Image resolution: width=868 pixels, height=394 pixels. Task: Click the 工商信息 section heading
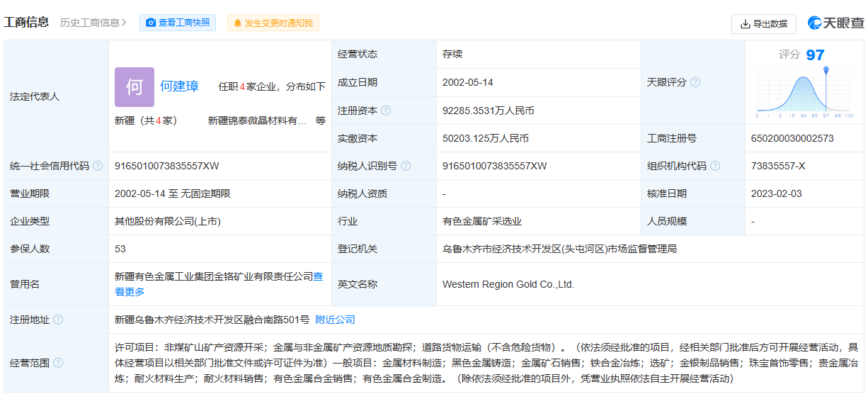pos(27,22)
